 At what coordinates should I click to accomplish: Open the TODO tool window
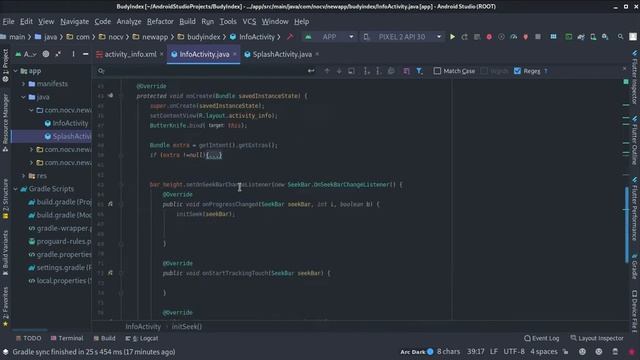(29, 338)
